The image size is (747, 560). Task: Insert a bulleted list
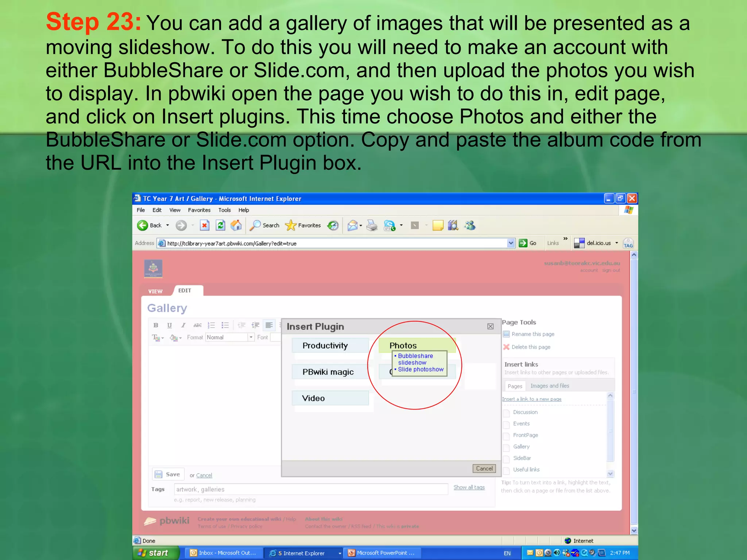225,325
